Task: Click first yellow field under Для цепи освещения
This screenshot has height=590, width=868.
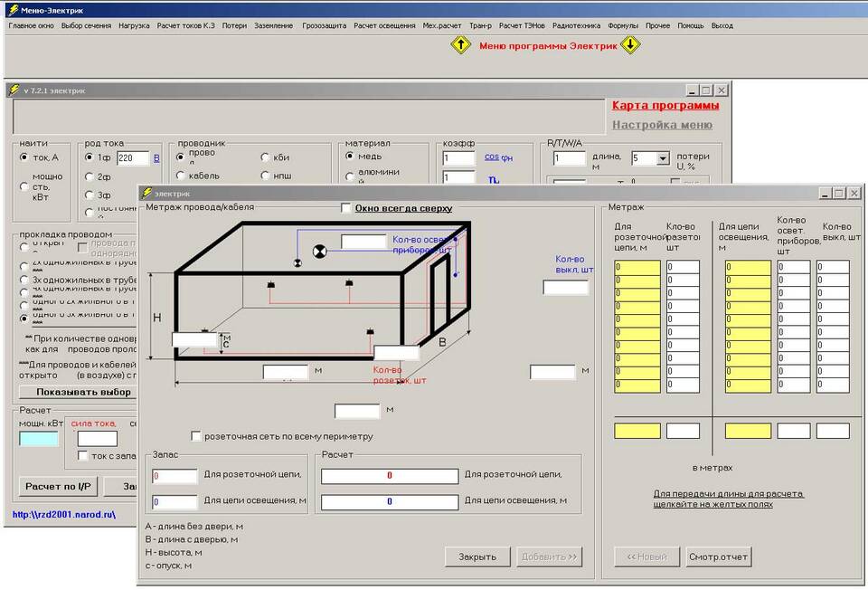Action: pyautogui.click(x=748, y=267)
